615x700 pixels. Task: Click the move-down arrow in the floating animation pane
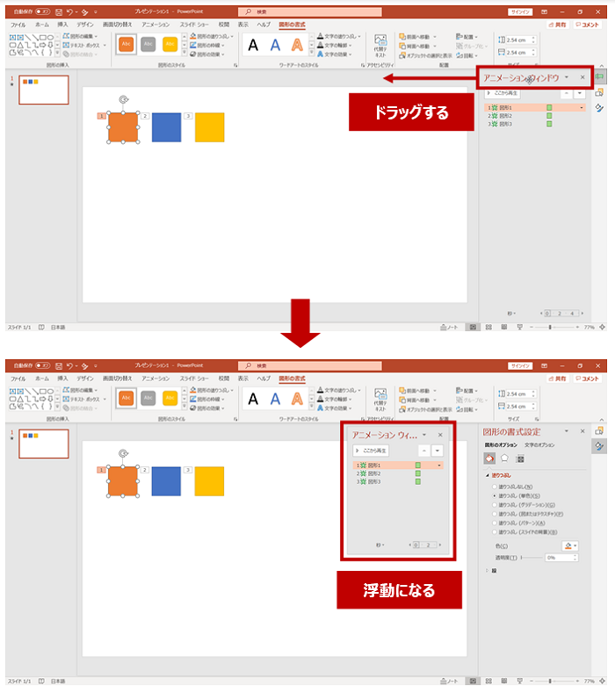(x=437, y=449)
